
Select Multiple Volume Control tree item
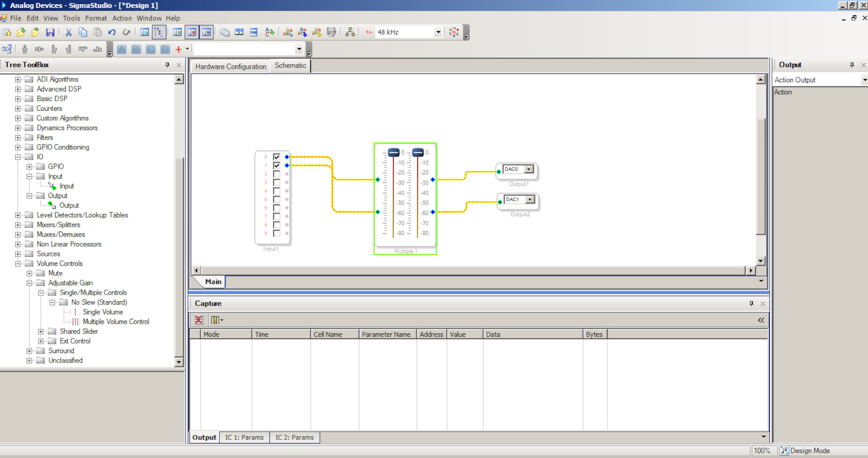(116, 322)
